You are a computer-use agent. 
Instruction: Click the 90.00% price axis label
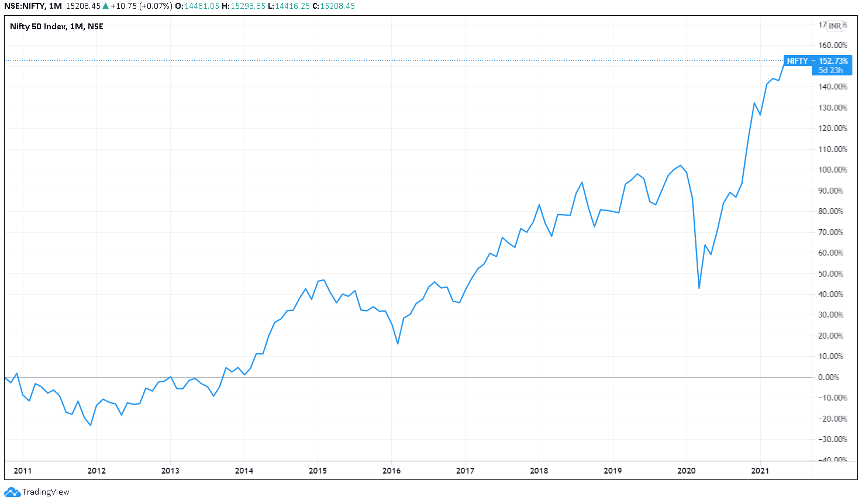pos(830,191)
